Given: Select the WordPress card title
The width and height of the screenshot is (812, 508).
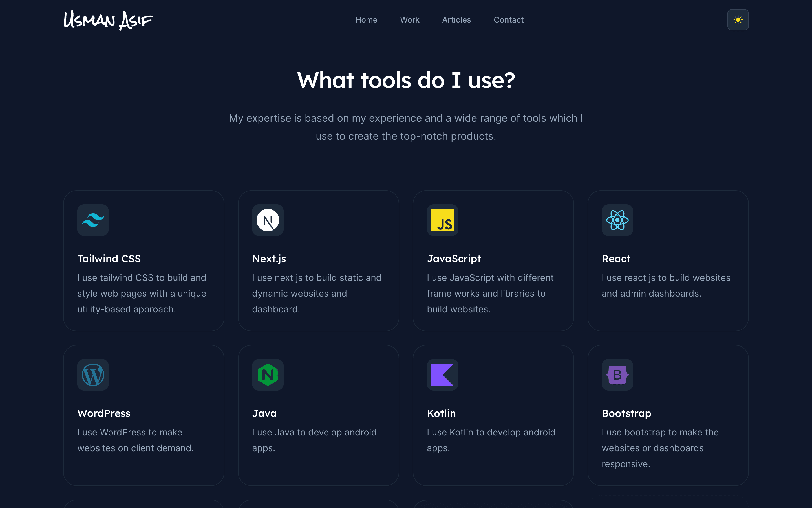Looking at the screenshot, I should point(104,413).
